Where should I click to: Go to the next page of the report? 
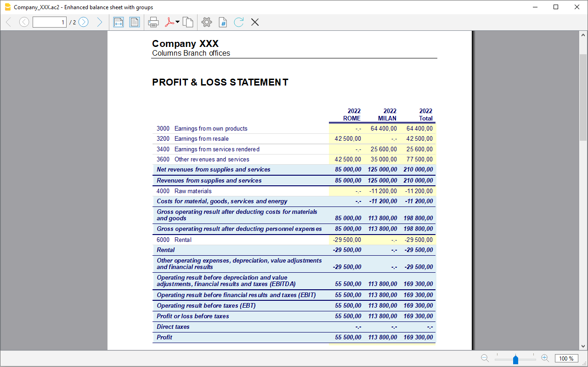point(83,22)
